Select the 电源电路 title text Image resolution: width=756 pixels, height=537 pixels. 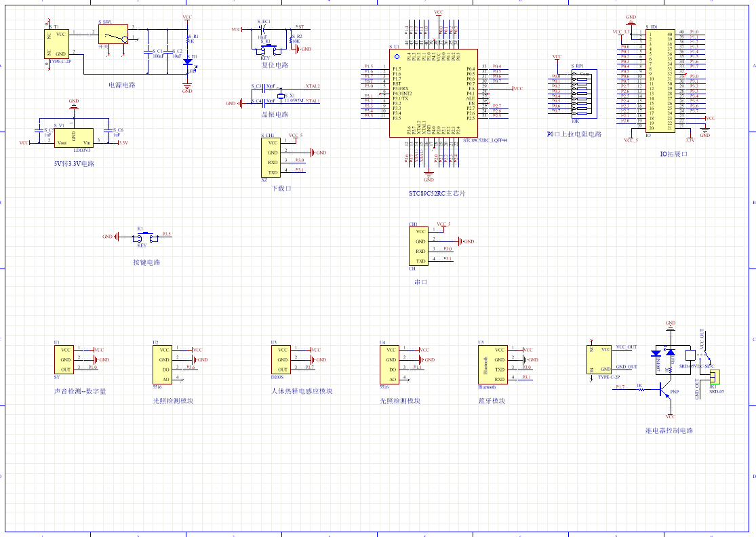point(122,85)
